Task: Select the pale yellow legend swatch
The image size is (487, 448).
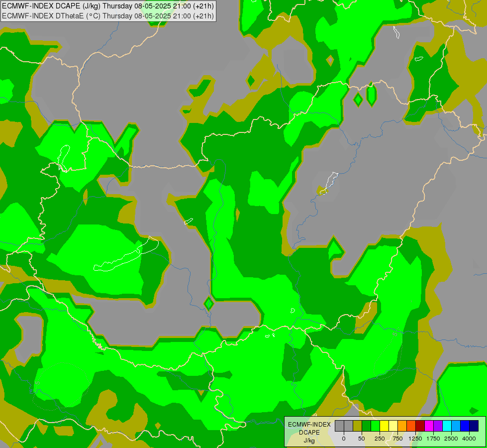Action: tap(393, 426)
